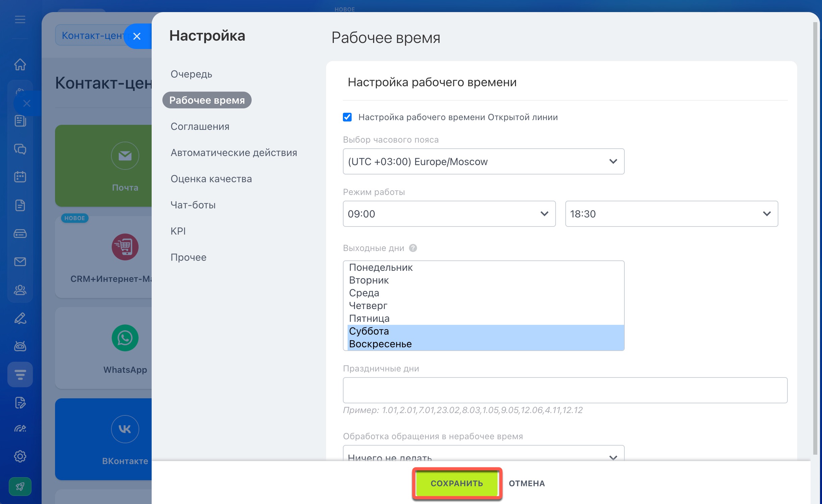Image resolution: width=822 pixels, height=504 pixels.
Task: Click the Отмена button
Action: pos(527,483)
